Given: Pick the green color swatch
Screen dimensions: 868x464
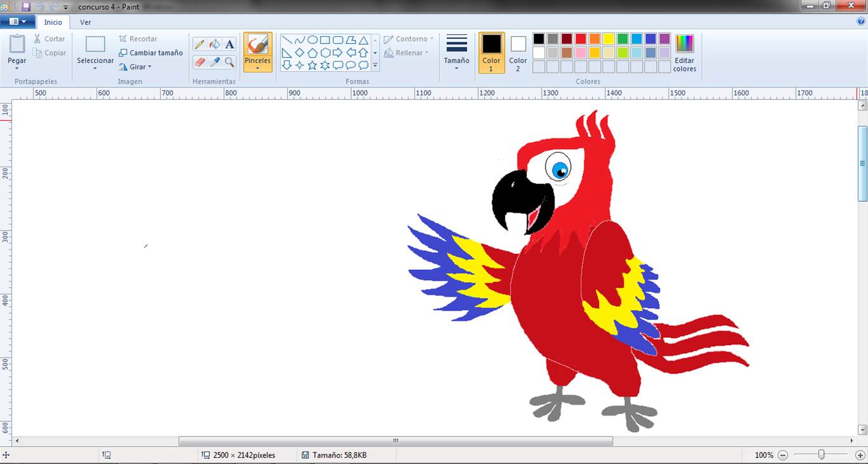Looking at the screenshot, I should pyautogui.click(x=623, y=39).
